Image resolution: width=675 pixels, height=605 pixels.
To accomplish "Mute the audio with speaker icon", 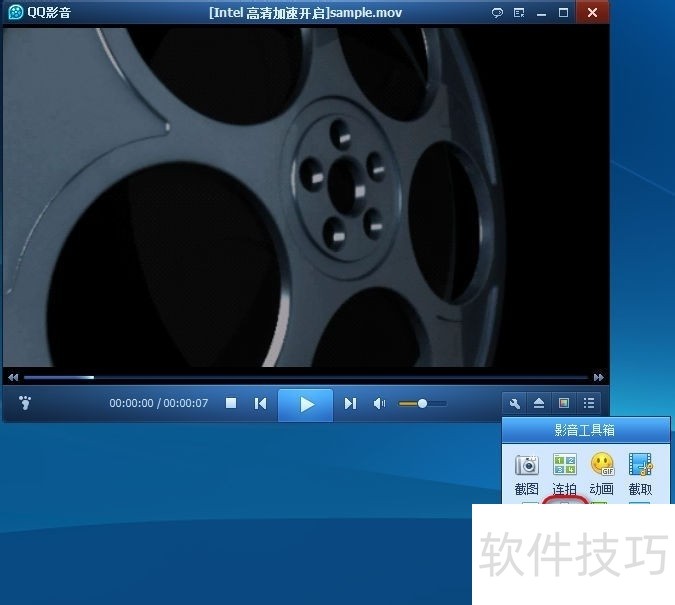I will pyautogui.click(x=379, y=404).
